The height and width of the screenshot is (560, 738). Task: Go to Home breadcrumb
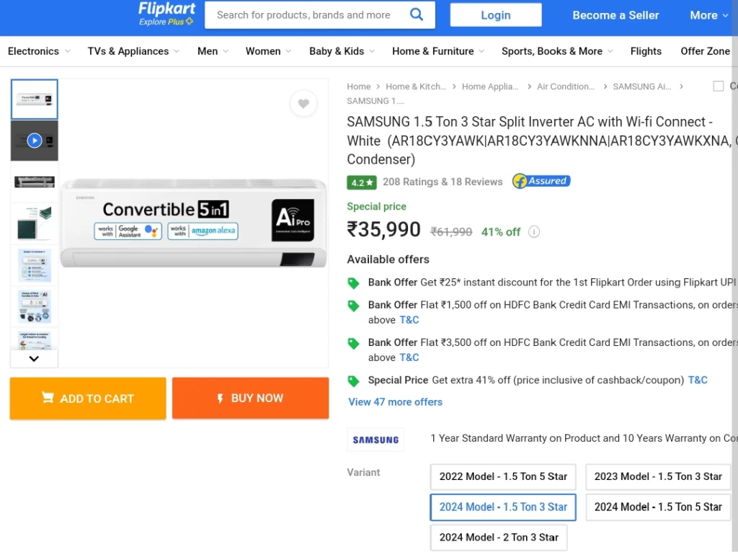(359, 86)
